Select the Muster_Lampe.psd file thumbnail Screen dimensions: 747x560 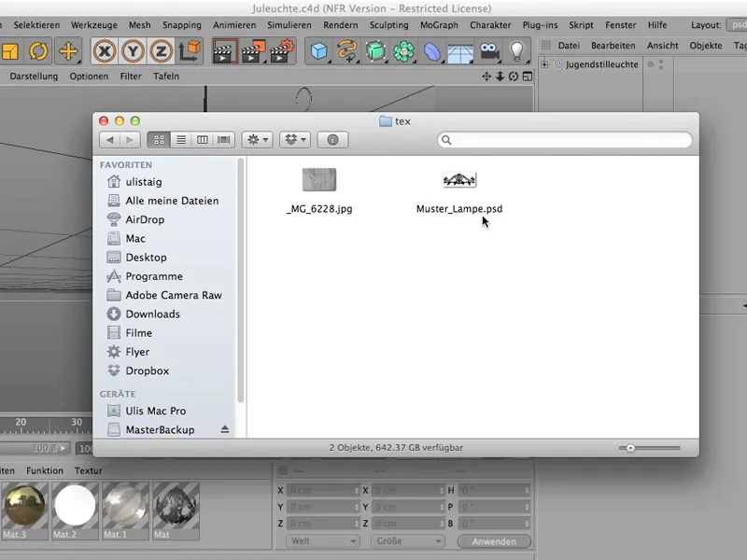[459, 180]
